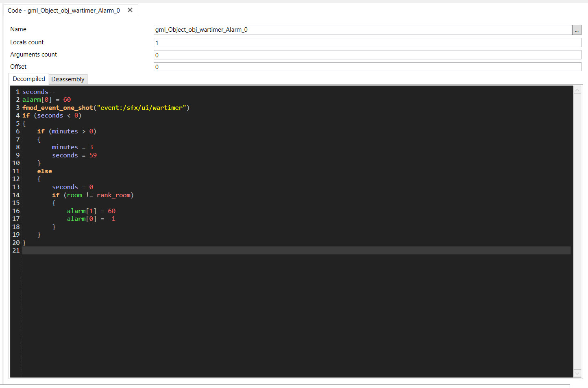The height and width of the screenshot is (388, 588).
Task: Click the fmod_event_one_shot function name
Action: (58, 108)
